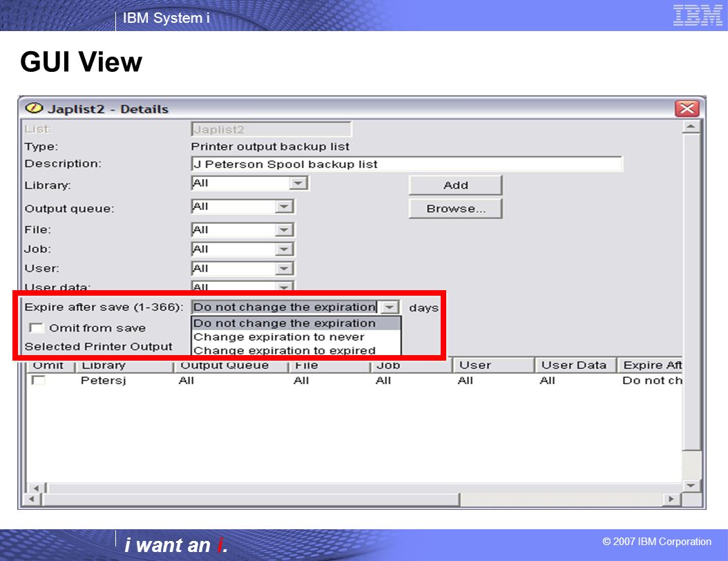Click the Browse... button
The image size is (728, 561).
(455, 209)
